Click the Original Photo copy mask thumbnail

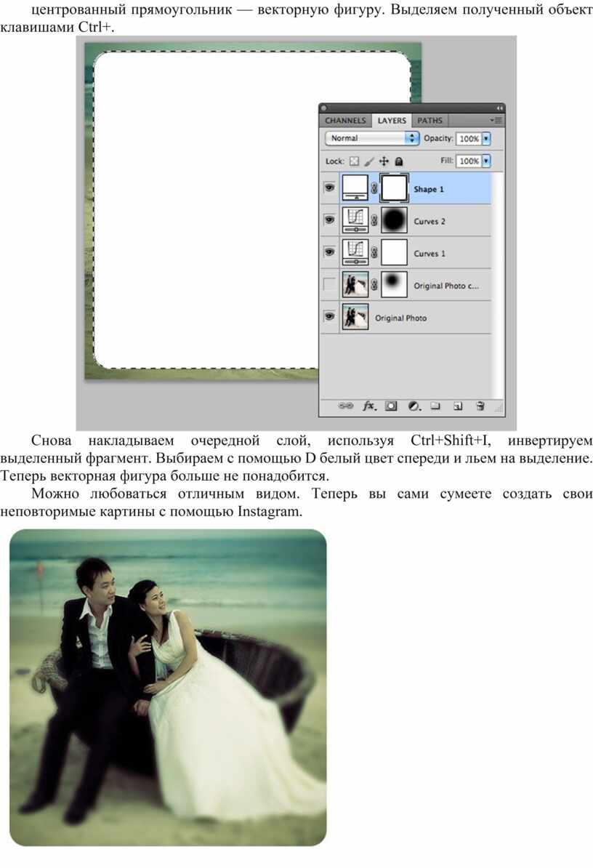click(395, 284)
